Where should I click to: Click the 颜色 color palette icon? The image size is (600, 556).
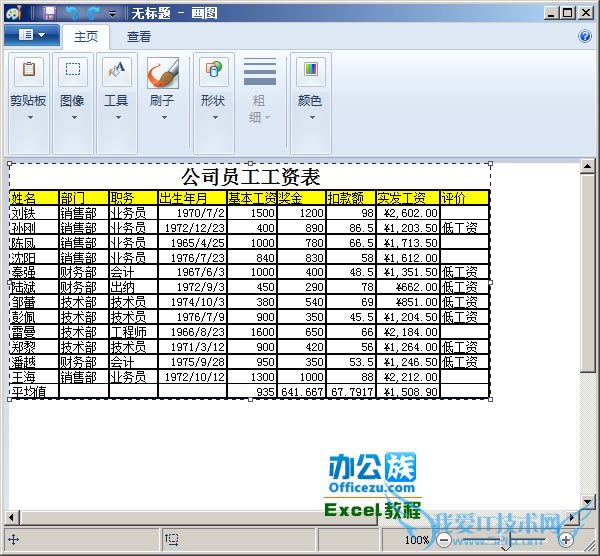pyautogui.click(x=311, y=71)
